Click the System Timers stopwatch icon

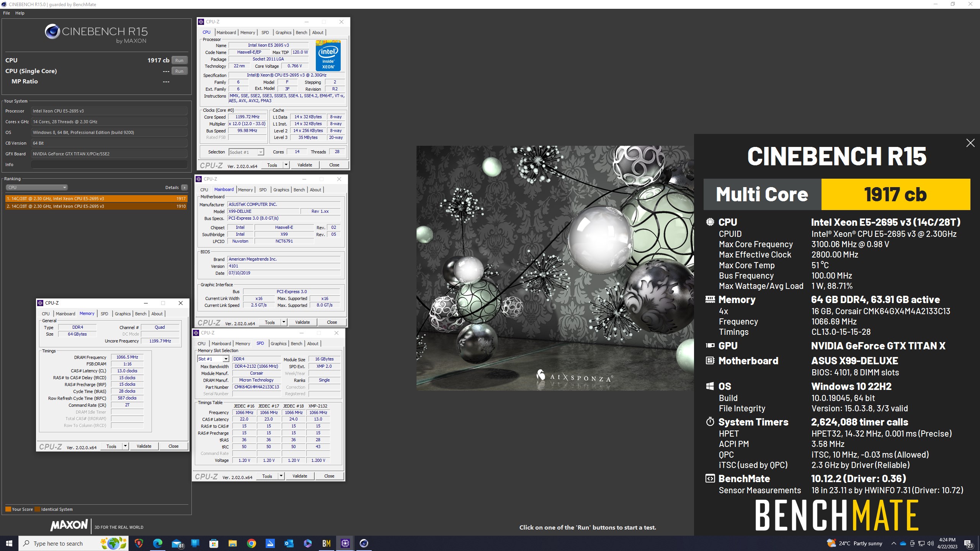710,422
